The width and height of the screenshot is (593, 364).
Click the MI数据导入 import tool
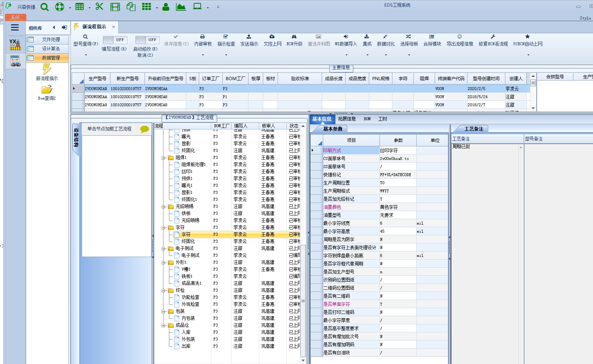[346, 40]
